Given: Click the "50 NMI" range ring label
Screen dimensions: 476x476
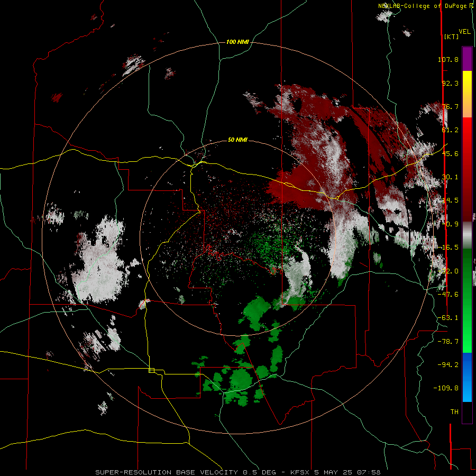Looking at the screenshot, I should (237, 140).
